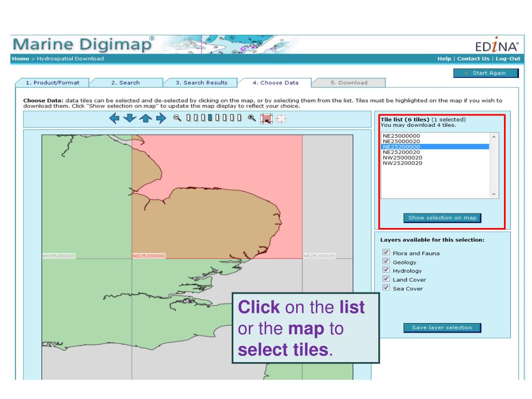This screenshot has width=532, height=399.
Task: Click the tile list scrollbar down arrow
Action: click(494, 194)
